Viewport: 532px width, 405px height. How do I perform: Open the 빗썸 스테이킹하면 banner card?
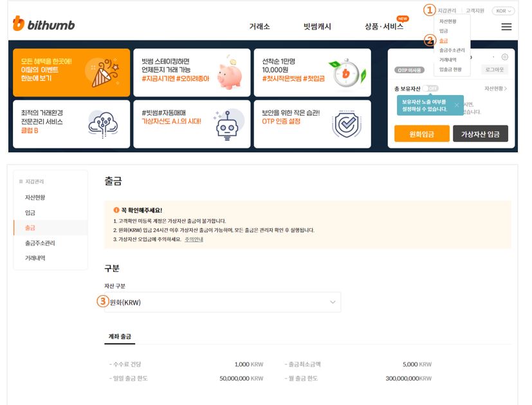pyautogui.click(x=192, y=72)
